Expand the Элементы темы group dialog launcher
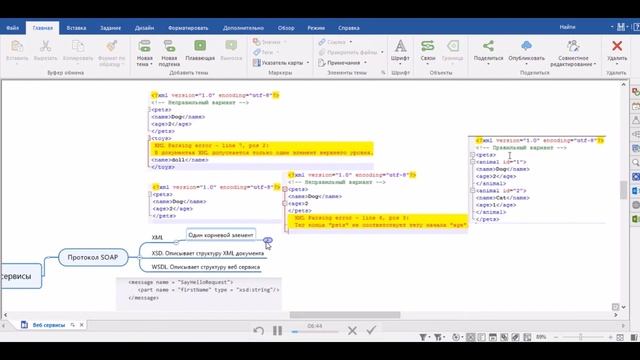The image size is (640, 360). tap(383, 73)
